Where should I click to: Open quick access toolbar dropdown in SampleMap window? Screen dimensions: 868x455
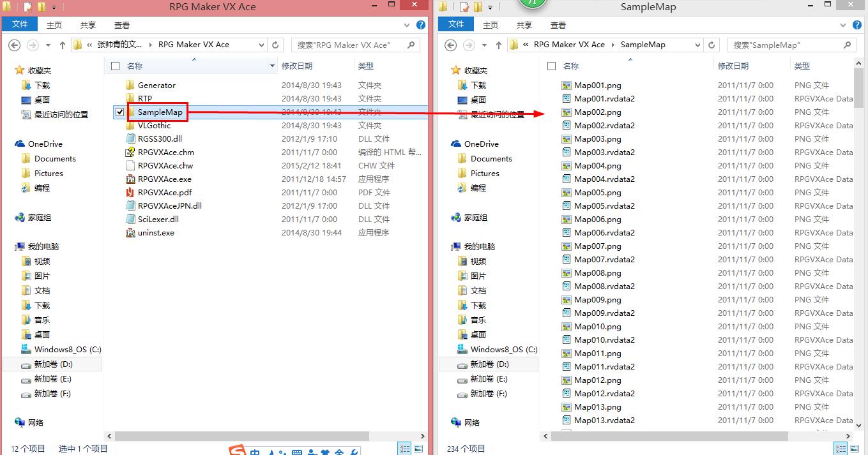pyautogui.click(x=490, y=8)
